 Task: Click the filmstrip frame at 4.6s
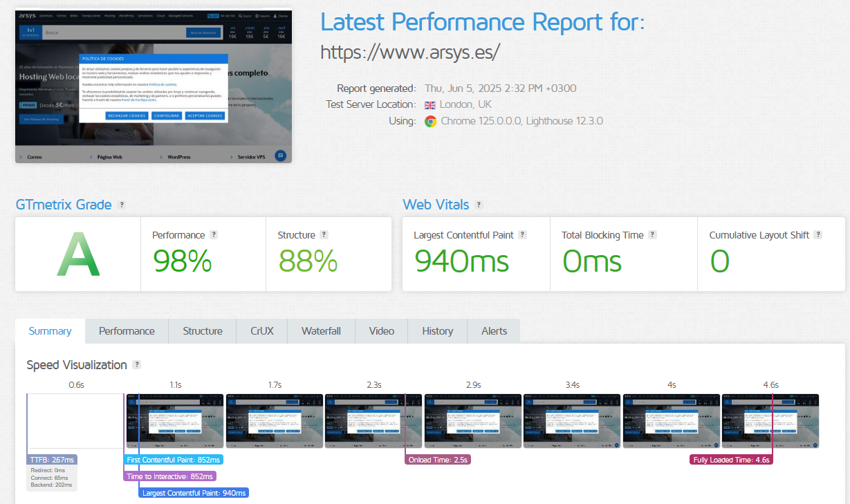(x=770, y=422)
